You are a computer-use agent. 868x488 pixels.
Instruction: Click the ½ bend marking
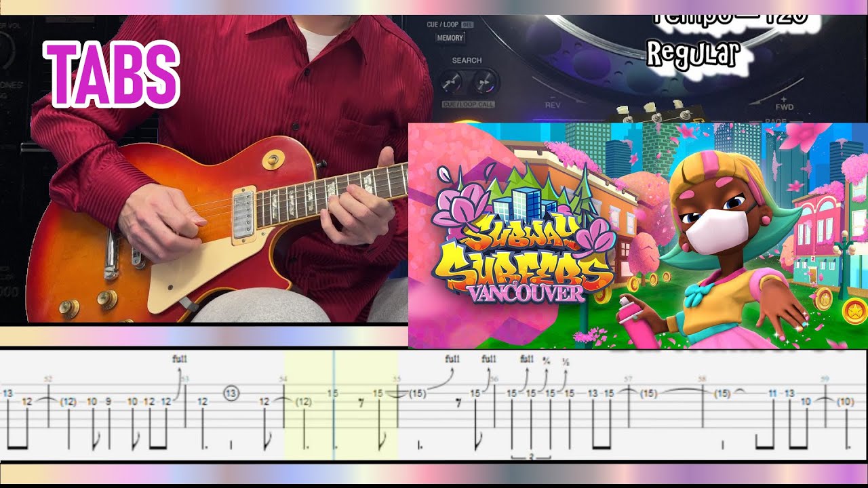tap(566, 363)
